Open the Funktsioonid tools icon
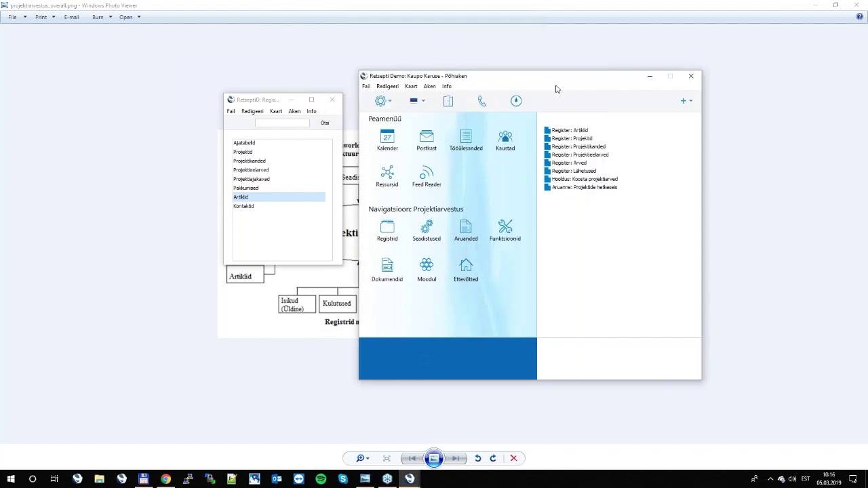 pos(505,226)
